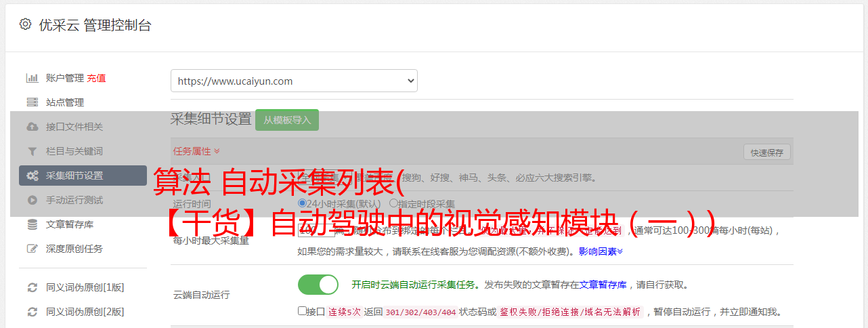Select 采集细节设置 menu item
Image resolution: width=868 pixels, height=328 pixels.
click(x=83, y=176)
